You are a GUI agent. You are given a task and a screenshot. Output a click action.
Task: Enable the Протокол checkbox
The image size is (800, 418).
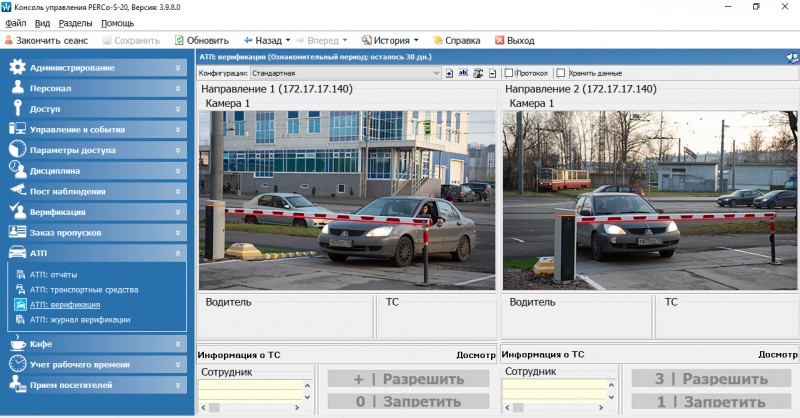[509, 73]
